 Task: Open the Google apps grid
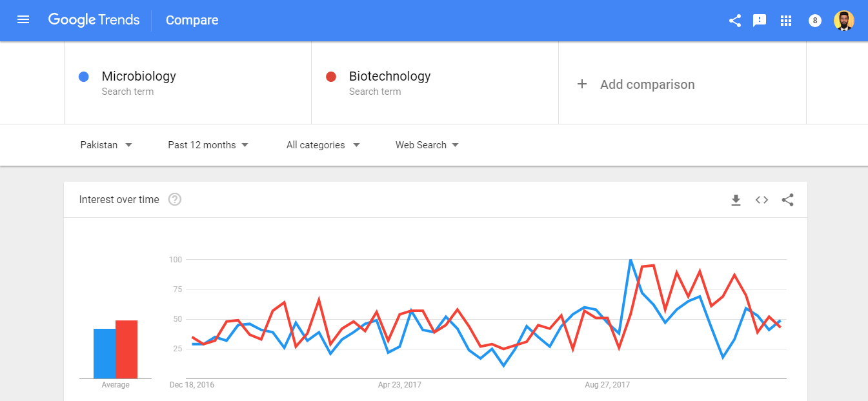click(x=785, y=21)
